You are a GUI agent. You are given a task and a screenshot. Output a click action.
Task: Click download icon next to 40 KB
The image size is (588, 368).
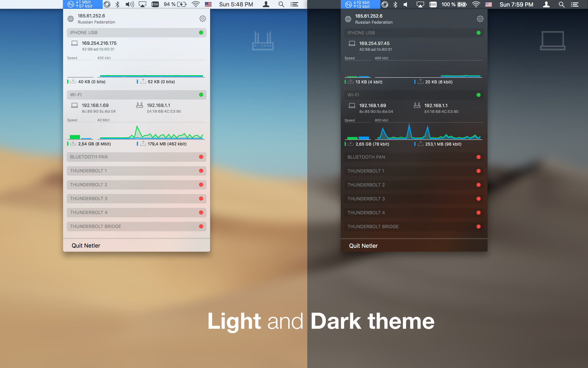tap(73, 81)
